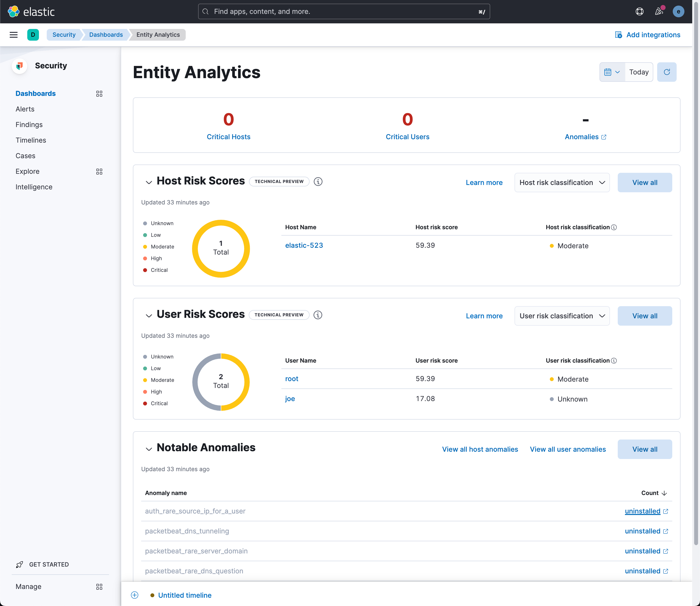Viewport: 700px width, 606px height.
Task: Open external link icon for auth_rare_source_ip_for_a_user
Action: (x=665, y=512)
